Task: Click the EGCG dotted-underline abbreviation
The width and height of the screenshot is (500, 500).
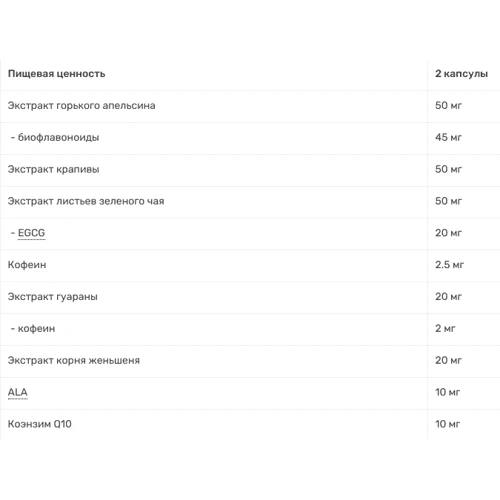Action: tap(31, 233)
